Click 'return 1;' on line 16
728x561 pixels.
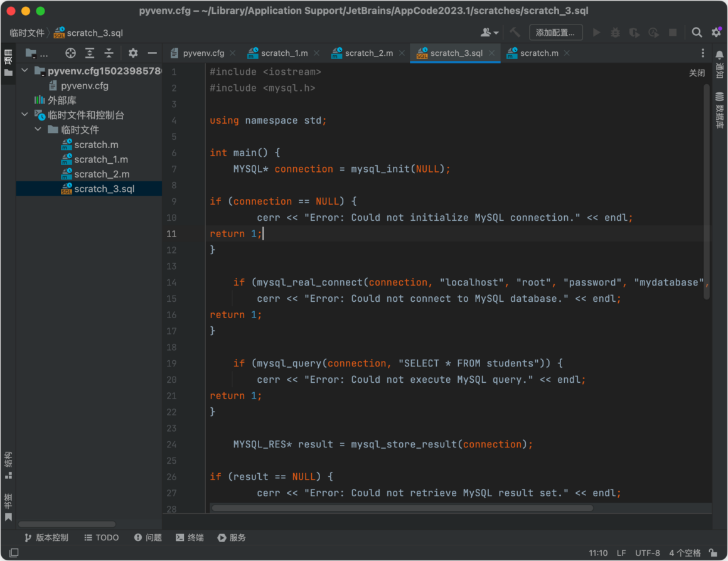[x=236, y=315]
